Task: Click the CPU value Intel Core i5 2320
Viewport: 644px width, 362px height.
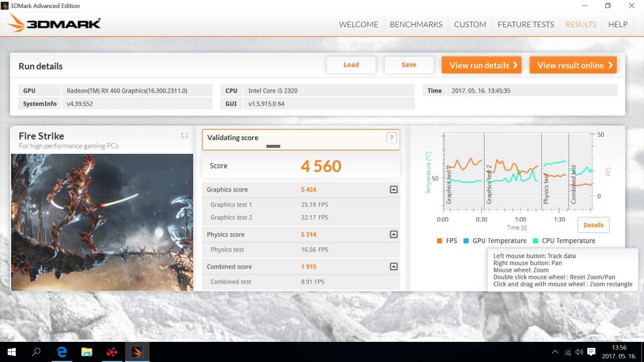Action: [x=273, y=90]
